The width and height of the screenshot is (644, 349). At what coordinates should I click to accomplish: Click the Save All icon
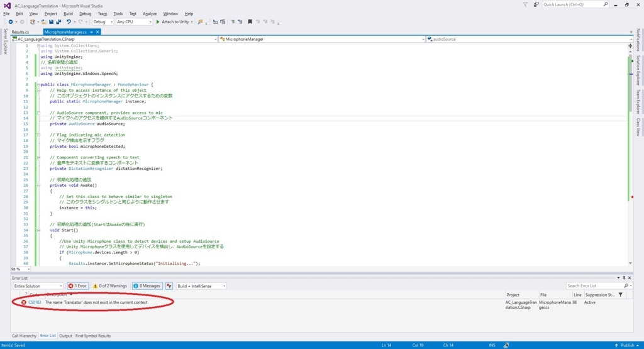[x=58, y=22]
